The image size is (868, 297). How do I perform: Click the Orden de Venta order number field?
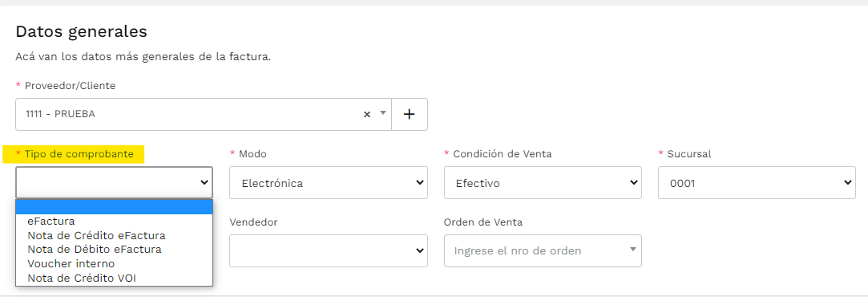(543, 250)
